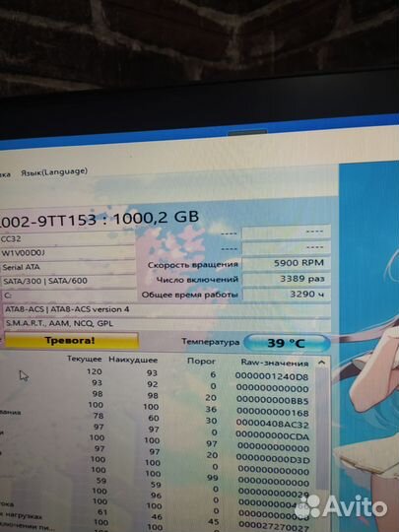Click the Скорость вращения label

[x=193, y=265]
